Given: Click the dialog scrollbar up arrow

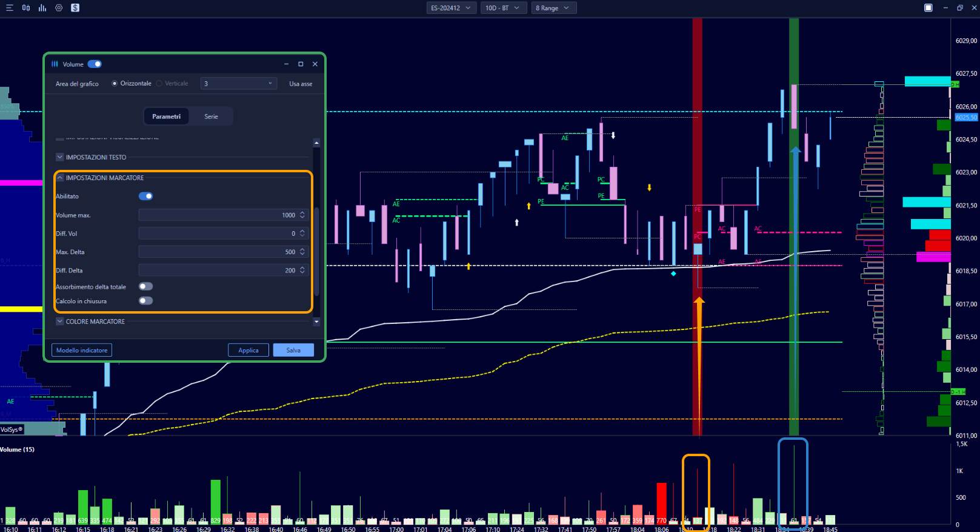Looking at the screenshot, I should click(316, 142).
